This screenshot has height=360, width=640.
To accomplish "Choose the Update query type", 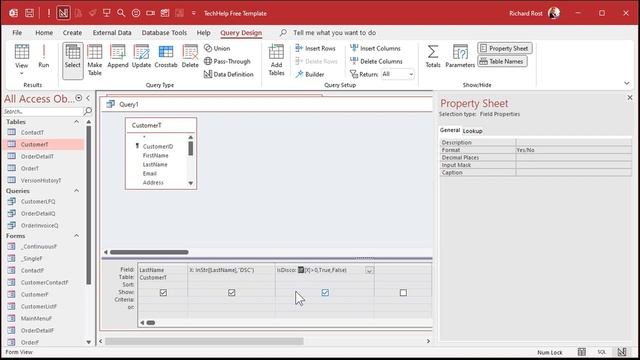I will pos(141,56).
